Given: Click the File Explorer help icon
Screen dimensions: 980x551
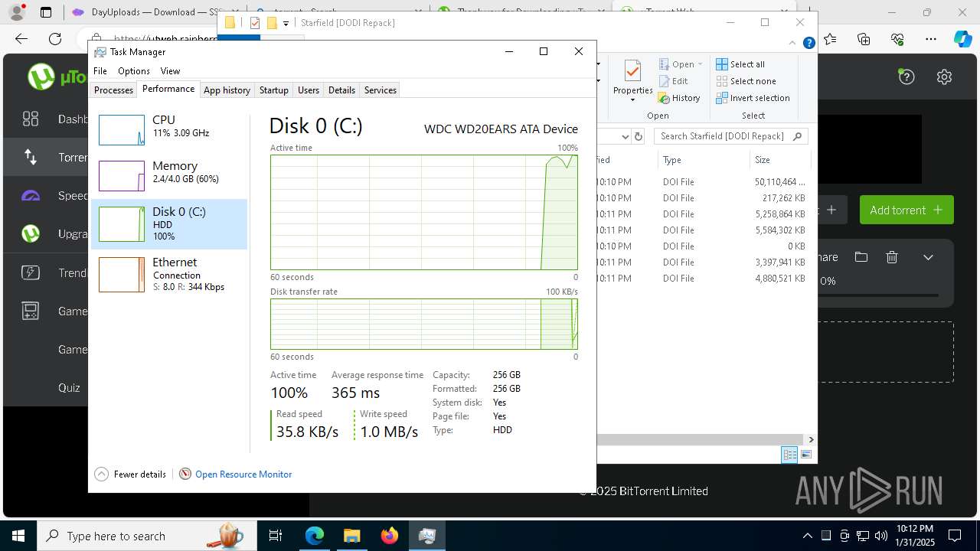Looking at the screenshot, I should pos(808,43).
